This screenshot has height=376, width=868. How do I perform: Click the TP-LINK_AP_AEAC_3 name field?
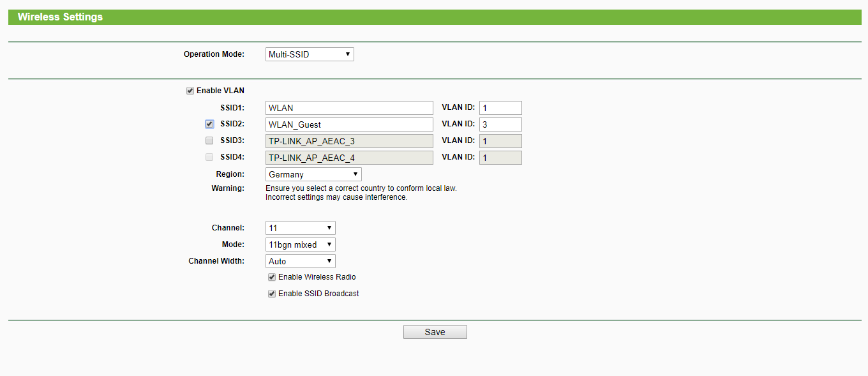tap(349, 141)
